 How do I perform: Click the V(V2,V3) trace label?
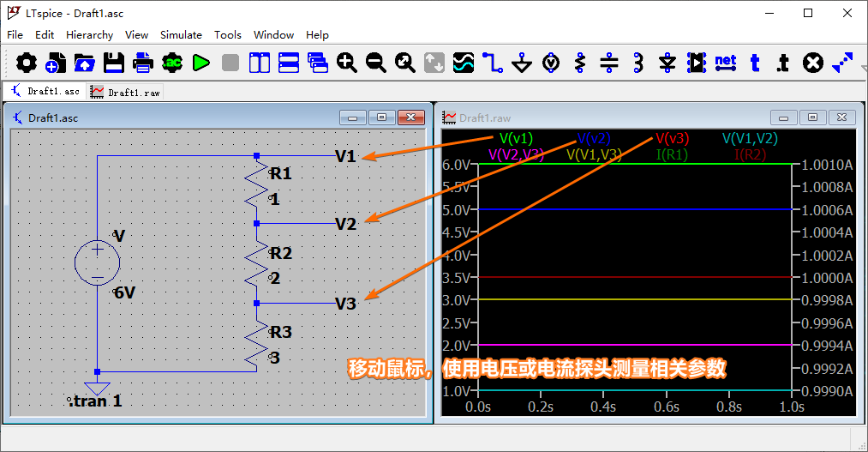516,154
